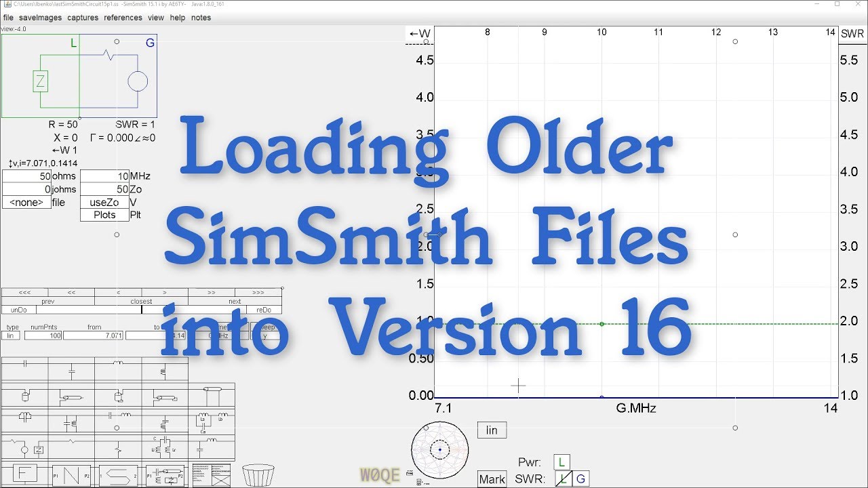
Task: Toggle SWR G plot trace
Action: (580, 479)
